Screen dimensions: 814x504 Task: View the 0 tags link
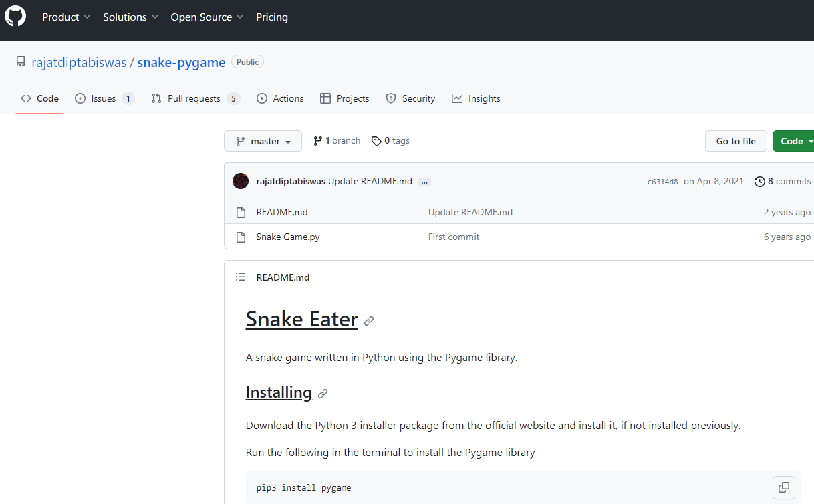[391, 141]
